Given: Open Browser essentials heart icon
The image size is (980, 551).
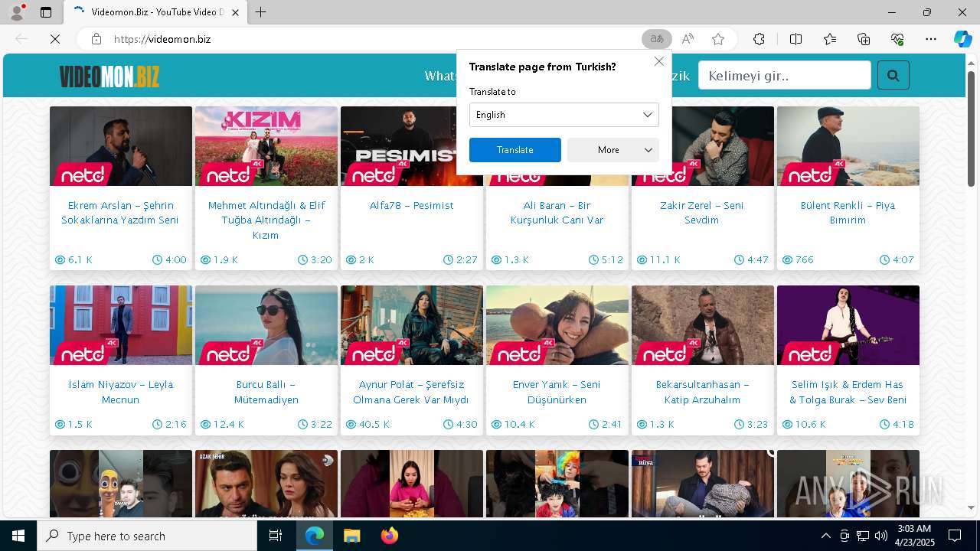Looking at the screenshot, I should click(897, 39).
